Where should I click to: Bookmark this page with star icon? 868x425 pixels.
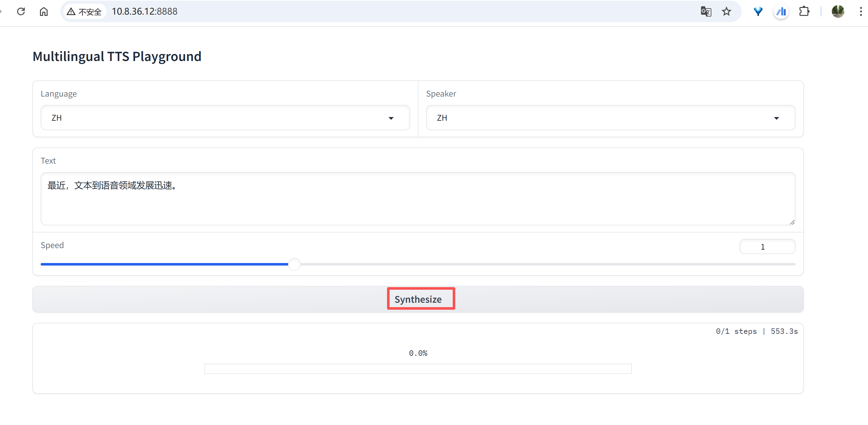tap(726, 11)
